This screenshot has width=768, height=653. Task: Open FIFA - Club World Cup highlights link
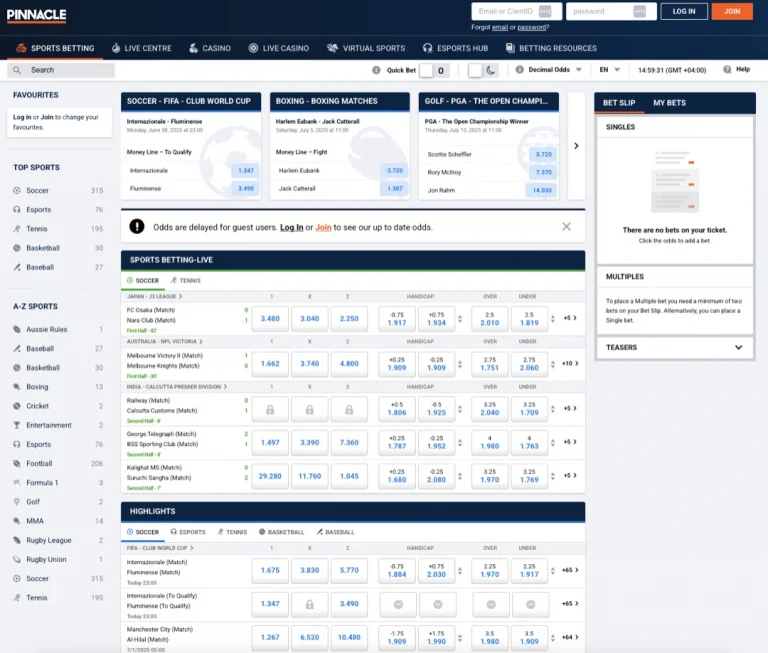point(160,548)
